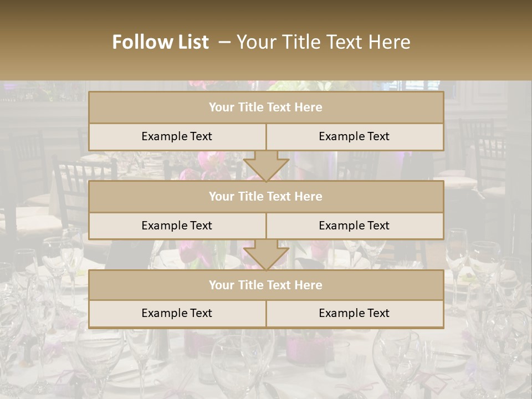The width and height of the screenshot is (532, 399).
Task: Click the empty gold banner left of the title
Action: click(x=50, y=42)
